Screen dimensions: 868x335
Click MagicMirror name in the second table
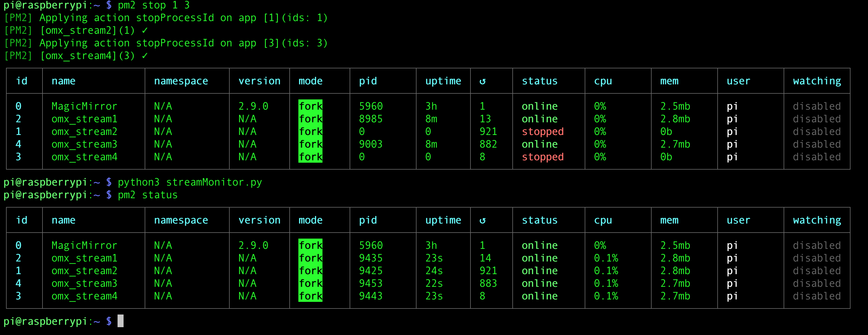pos(84,246)
